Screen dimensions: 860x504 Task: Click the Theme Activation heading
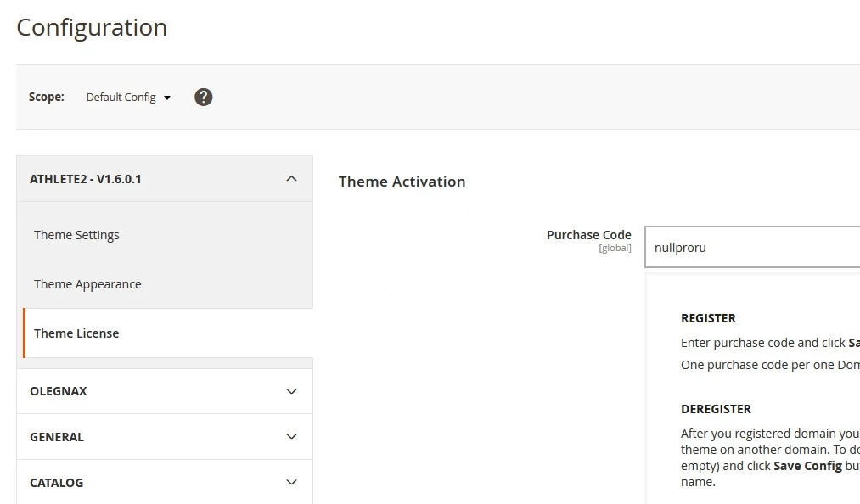(x=402, y=182)
